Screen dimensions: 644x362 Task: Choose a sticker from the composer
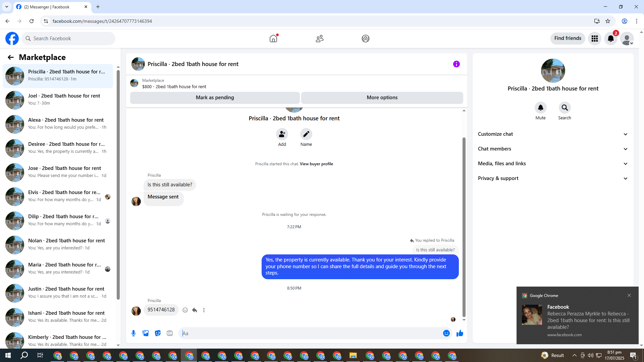click(158, 333)
